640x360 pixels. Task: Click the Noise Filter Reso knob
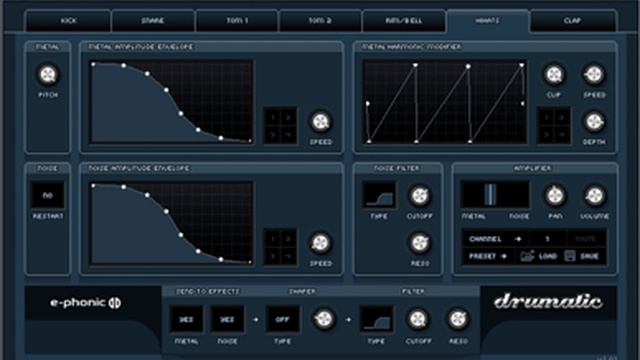pyautogui.click(x=420, y=243)
